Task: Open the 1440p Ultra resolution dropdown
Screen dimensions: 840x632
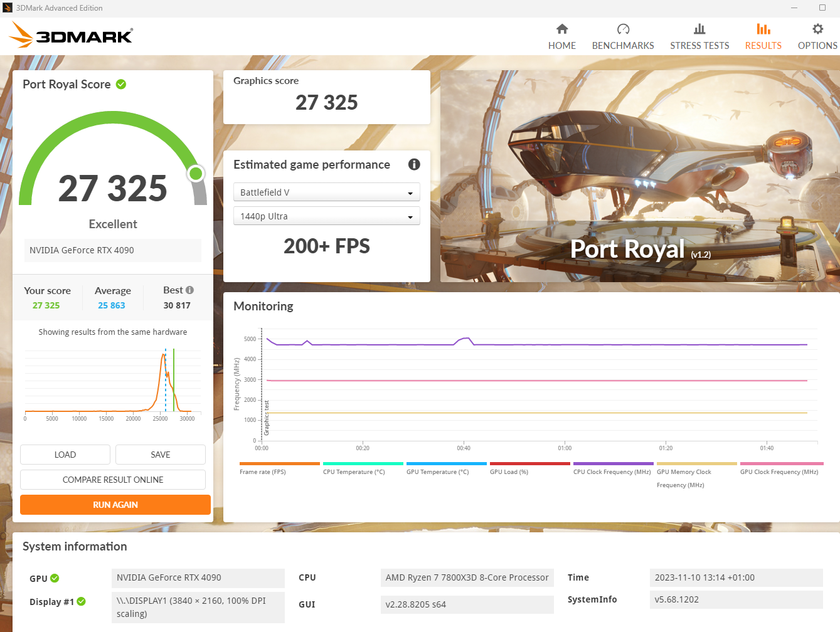Action: click(326, 216)
